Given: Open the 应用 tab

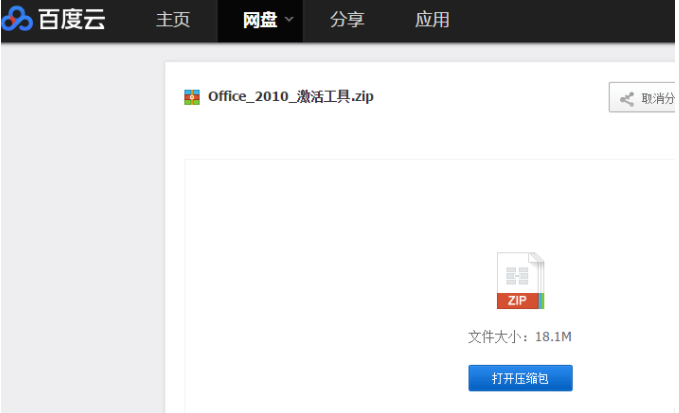Looking at the screenshot, I should [x=432, y=20].
